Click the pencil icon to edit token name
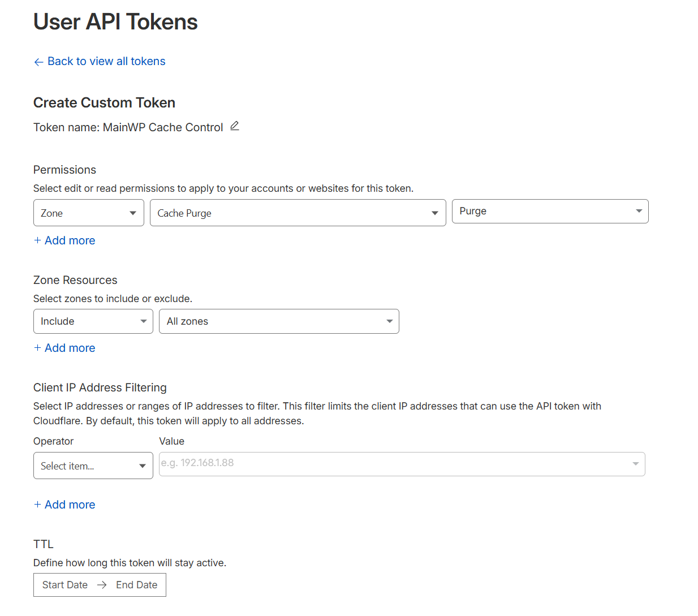The width and height of the screenshot is (698, 616). [235, 126]
